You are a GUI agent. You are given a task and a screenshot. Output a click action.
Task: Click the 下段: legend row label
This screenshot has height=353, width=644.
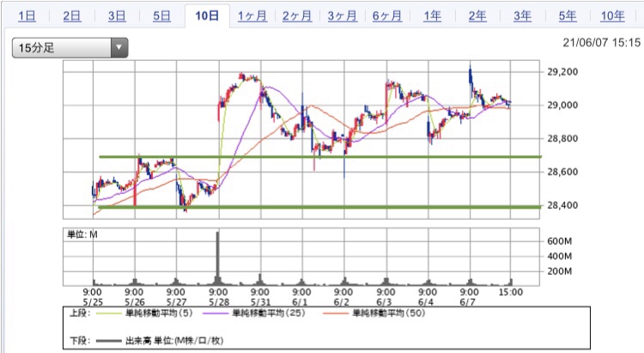pyautogui.click(x=79, y=341)
